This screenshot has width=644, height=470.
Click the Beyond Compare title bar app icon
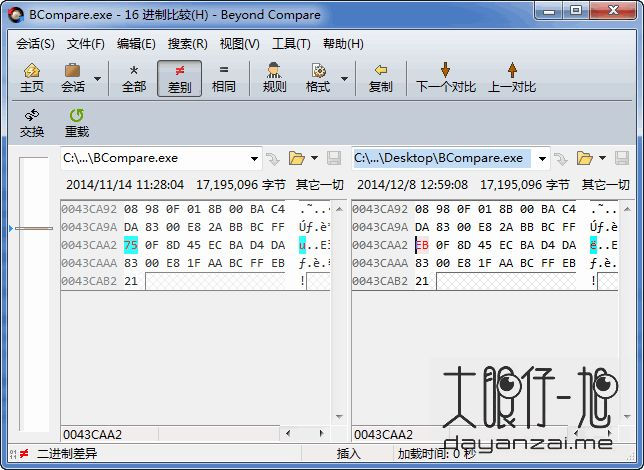16,15
